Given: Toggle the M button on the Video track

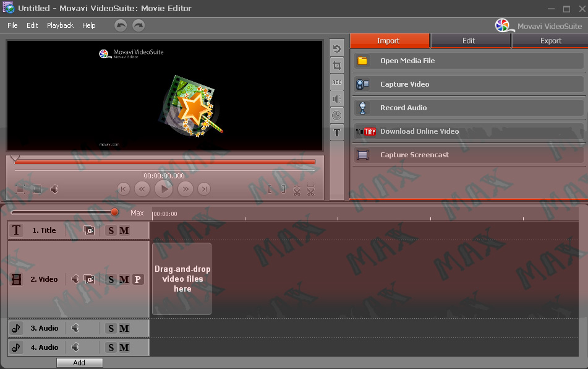Looking at the screenshot, I should click(124, 279).
